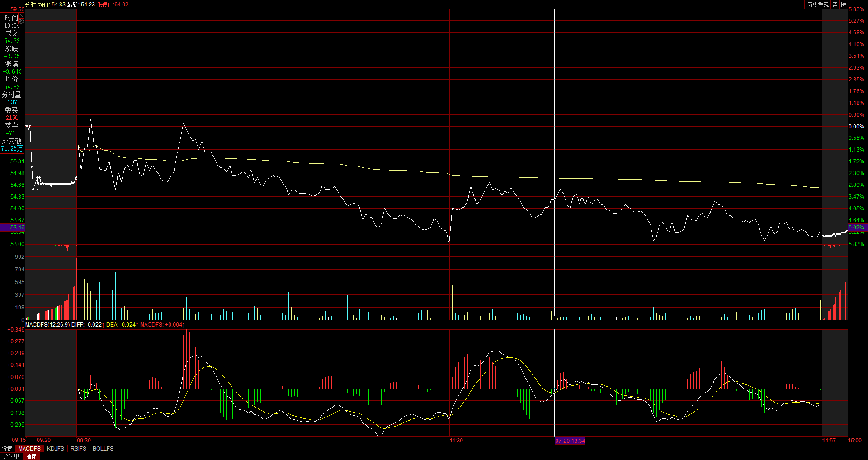Show the RSIFS indicator
The width and height of the screenshot is (868, 460).
[78, 448]
